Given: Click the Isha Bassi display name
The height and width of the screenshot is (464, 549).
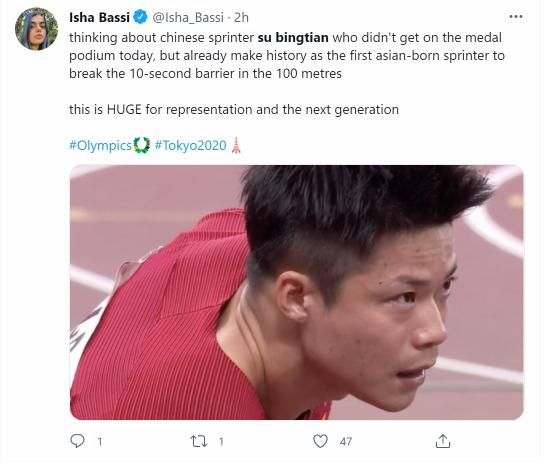Looking at the screenshot, I should (99, 18).
